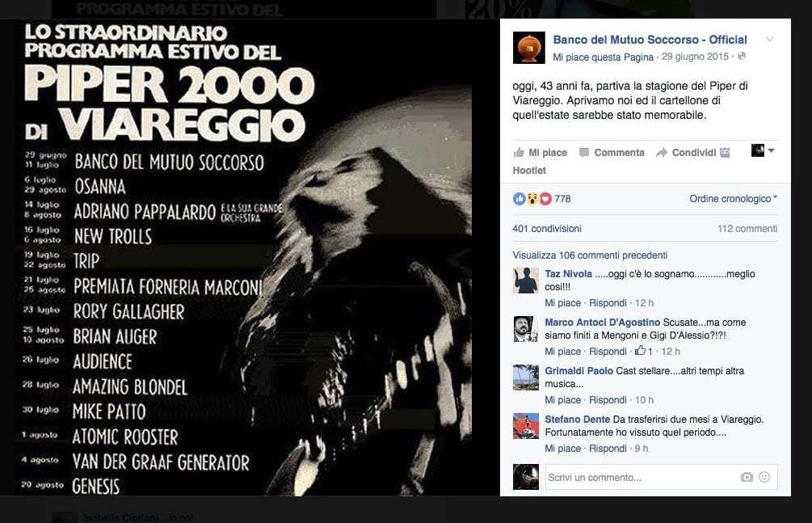
Task: Click Mi piace questa Pagina link
Action: coord(604,57)
